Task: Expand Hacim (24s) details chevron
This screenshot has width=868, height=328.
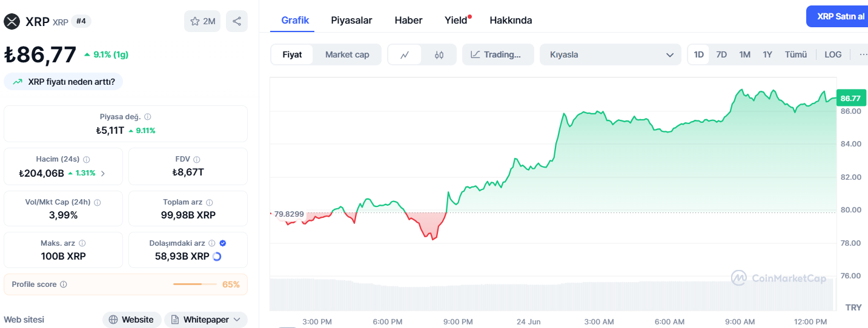Action: 102,173
